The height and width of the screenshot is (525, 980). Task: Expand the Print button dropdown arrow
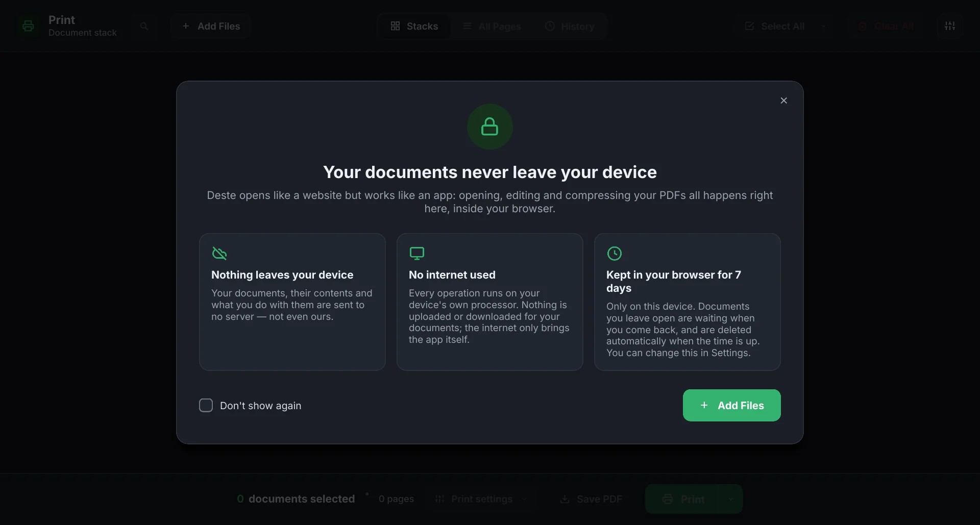pos(730,499)
